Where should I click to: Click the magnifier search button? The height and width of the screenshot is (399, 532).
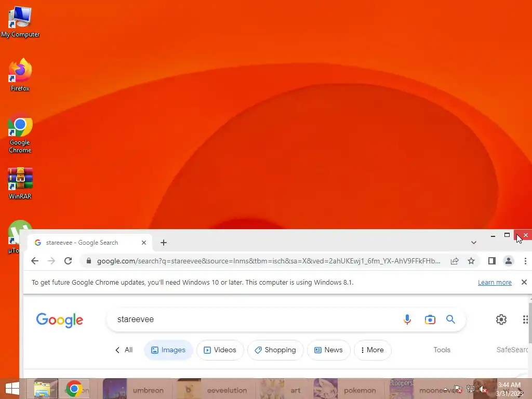(450, 320)
